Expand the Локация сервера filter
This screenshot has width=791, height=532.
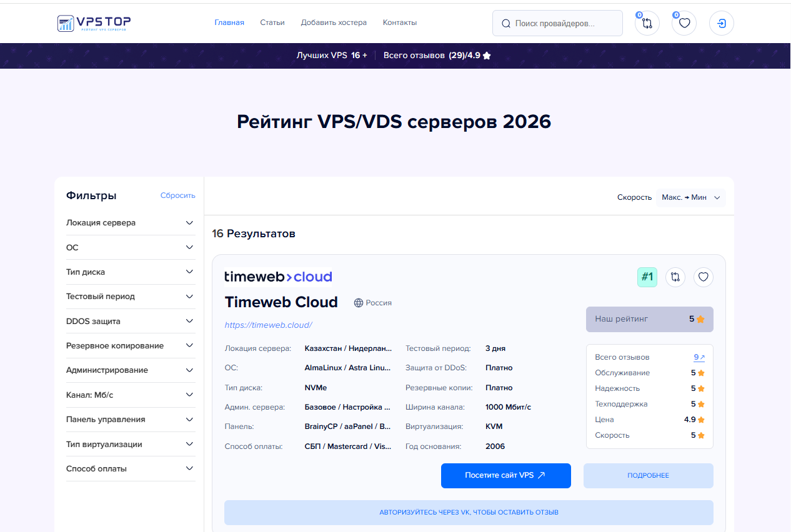[131, 223]
